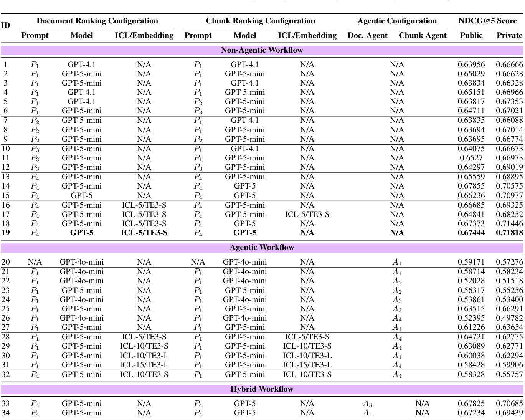Select the bold row ID 19
The width and height of the screenshot is (525, 420).
[6, 233]
